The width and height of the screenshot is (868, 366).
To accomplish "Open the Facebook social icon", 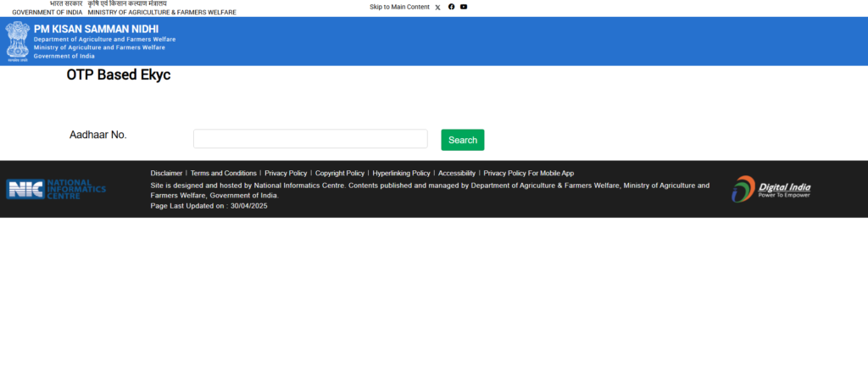I will tap(451, 7).
